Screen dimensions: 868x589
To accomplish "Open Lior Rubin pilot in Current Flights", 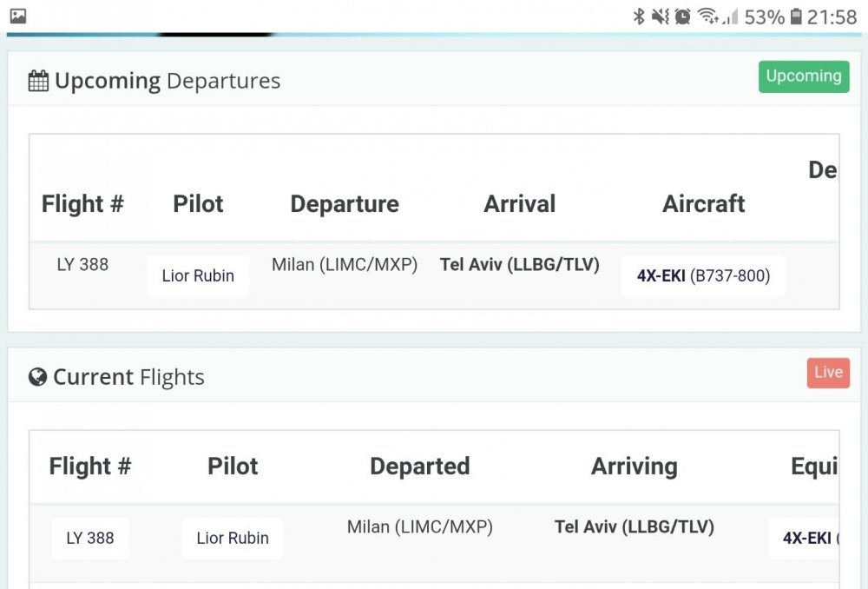I will (233, 539).
